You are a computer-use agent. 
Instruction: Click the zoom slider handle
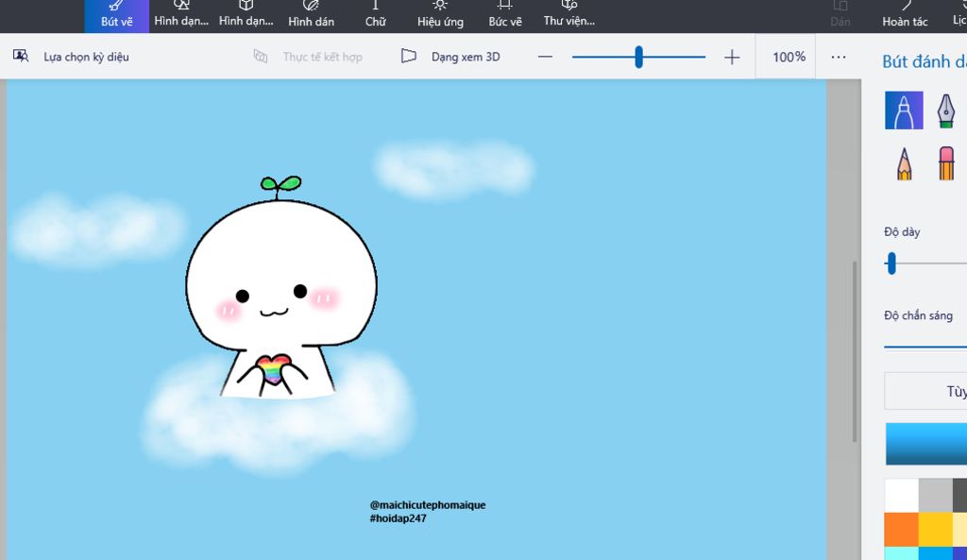pyautogui.click(x=639, y=57)
